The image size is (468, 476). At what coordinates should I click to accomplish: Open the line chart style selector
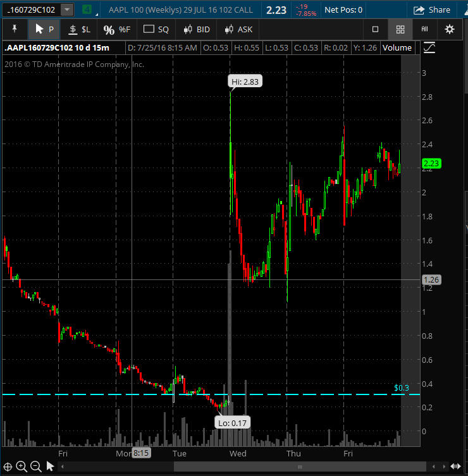[x=429, y=47]
